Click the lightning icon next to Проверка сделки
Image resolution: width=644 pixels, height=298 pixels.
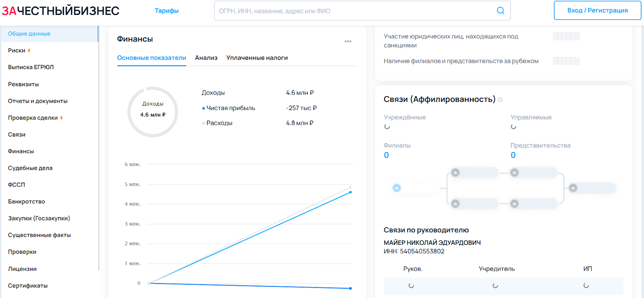(62, 118)
